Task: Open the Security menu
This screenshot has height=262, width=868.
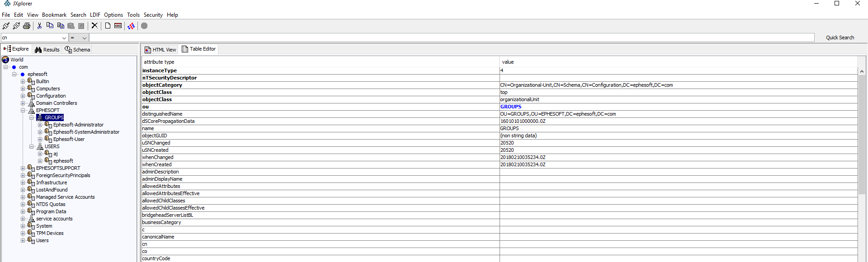Action: (x=153, y=15)
